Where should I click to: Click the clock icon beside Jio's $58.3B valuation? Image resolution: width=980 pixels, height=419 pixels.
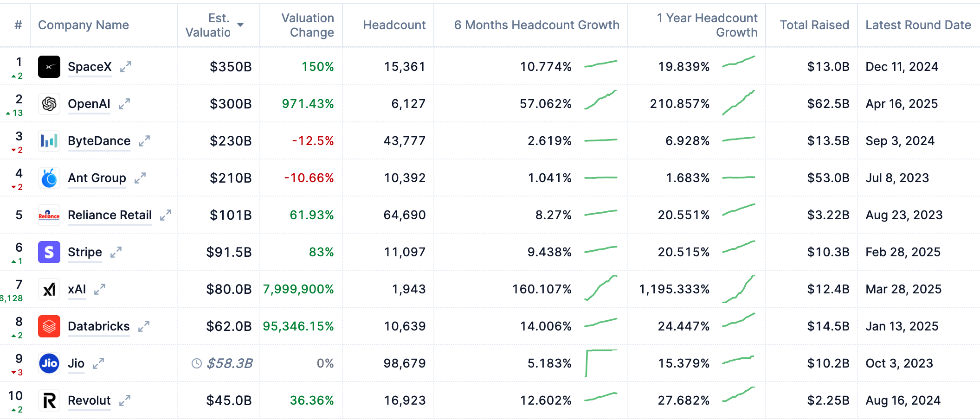[x=197, y=363]
